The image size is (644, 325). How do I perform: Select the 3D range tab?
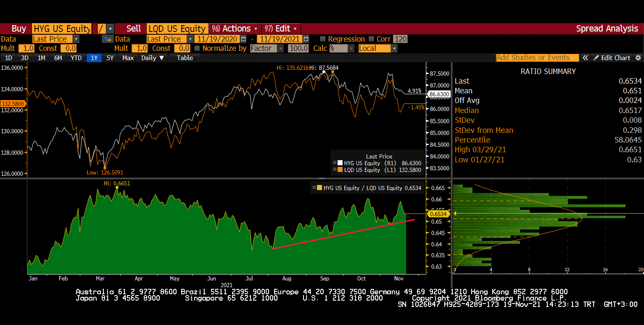[24, 58]
